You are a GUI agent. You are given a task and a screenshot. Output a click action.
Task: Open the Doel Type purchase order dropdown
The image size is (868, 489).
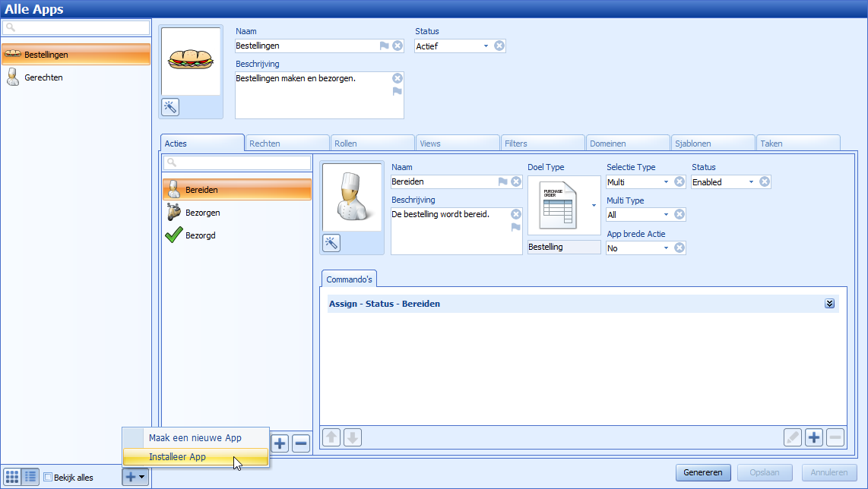(594, 205)
